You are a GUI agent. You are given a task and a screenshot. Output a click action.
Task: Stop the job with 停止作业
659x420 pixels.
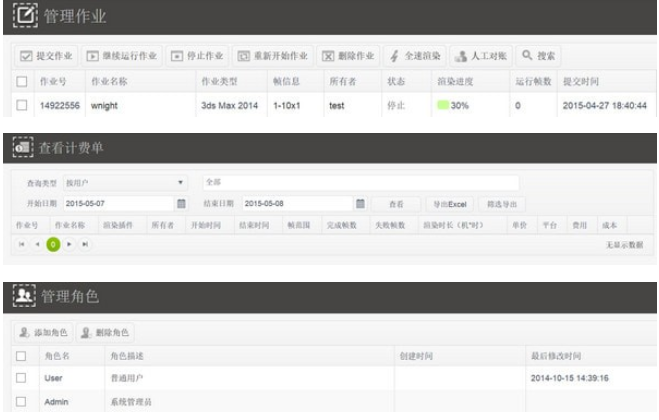[197, 56]
